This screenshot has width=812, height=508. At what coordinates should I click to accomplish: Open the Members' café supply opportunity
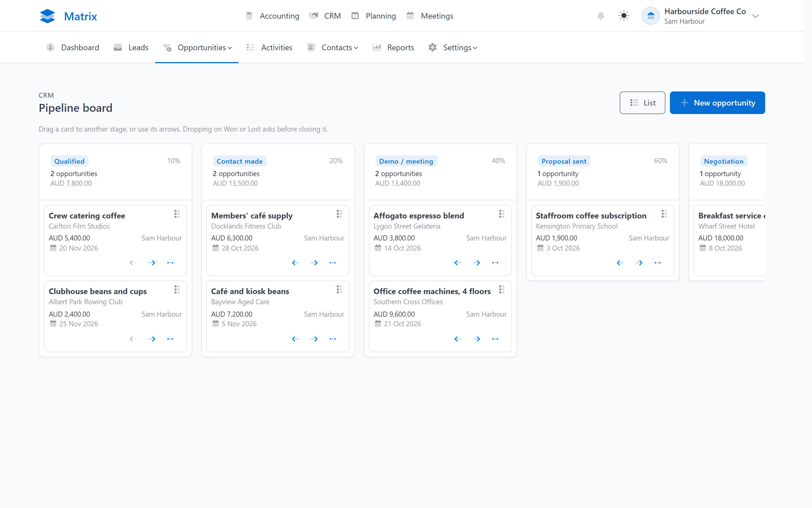tap(252, 216)
